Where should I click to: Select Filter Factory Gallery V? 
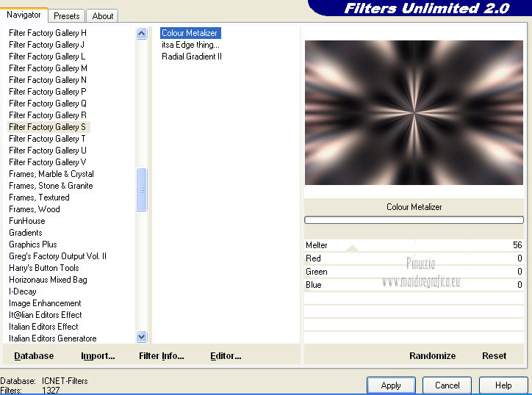point(48,162)
